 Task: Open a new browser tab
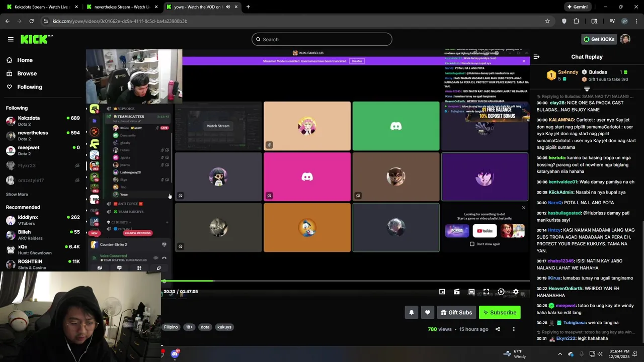tap(248, 7)
